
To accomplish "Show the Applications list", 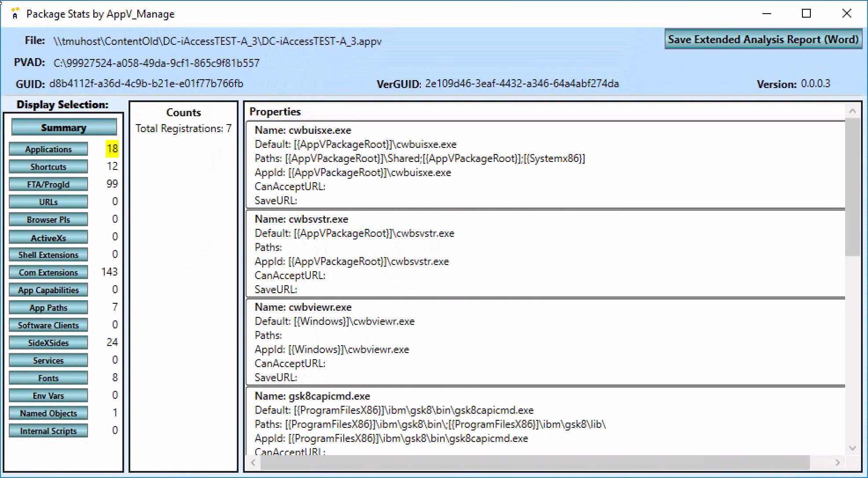I will [48, 149].
